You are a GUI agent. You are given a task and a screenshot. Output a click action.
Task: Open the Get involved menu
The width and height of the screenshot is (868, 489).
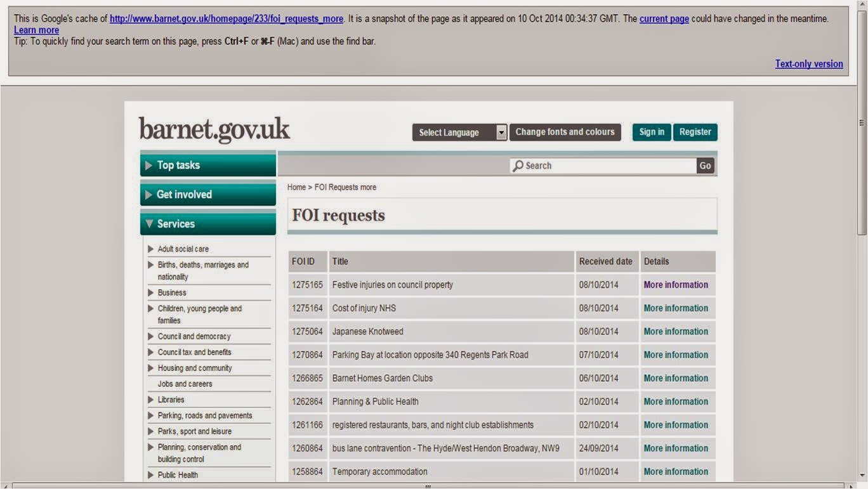208,195
